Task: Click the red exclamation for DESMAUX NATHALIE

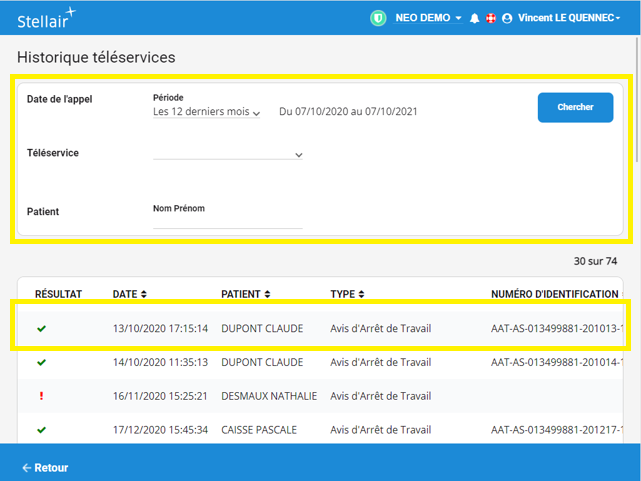Action: coord(41,396)
